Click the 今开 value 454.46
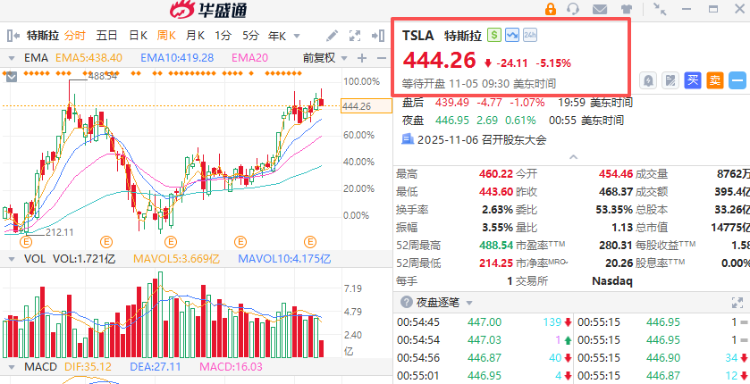Image resolution: width=750 pixels, height=384 pixels. click(616, 174)
